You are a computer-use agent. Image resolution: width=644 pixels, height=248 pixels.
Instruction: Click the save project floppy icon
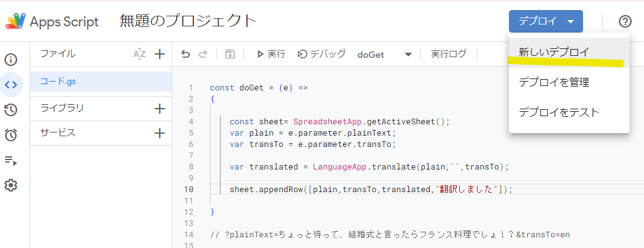[230, 54]
